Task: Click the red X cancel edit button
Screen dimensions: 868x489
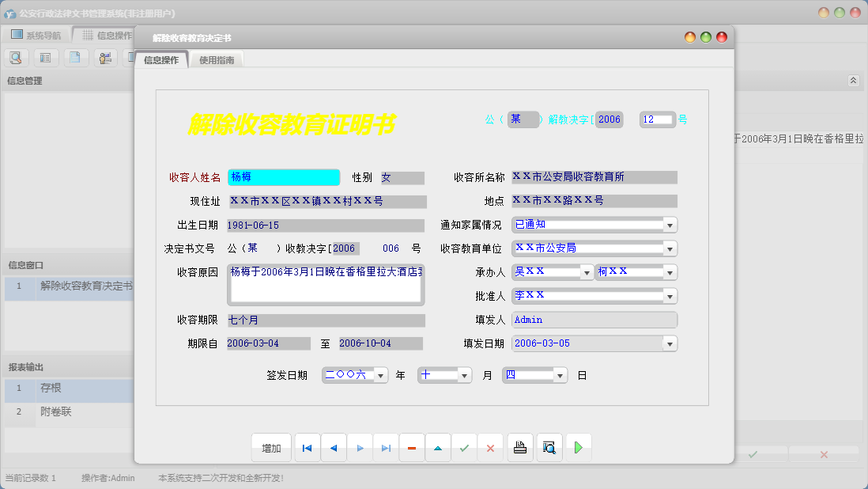Action: click(490, 448)
